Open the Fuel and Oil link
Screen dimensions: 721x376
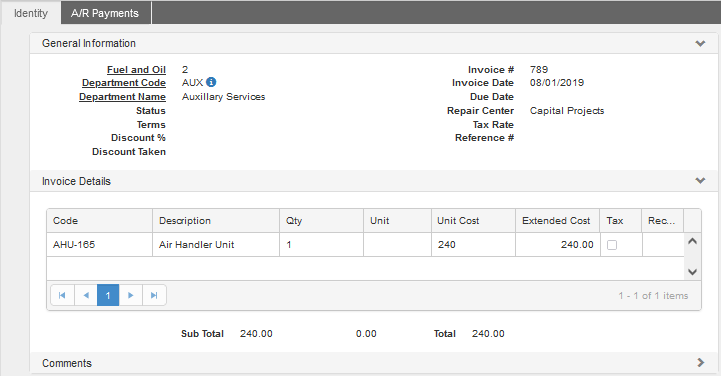[136, 70]
